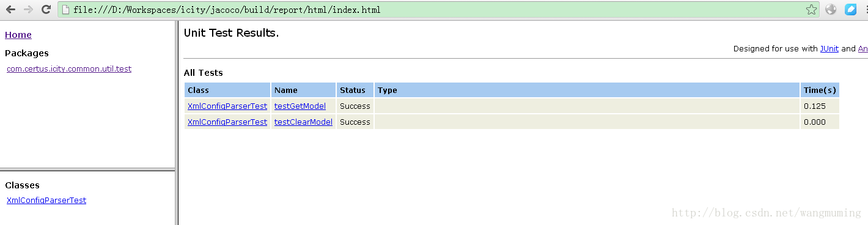
Task: Open XmlConfigParserTest link in testClearModel row
Action: pyautogui.click(x=227, y=122)
